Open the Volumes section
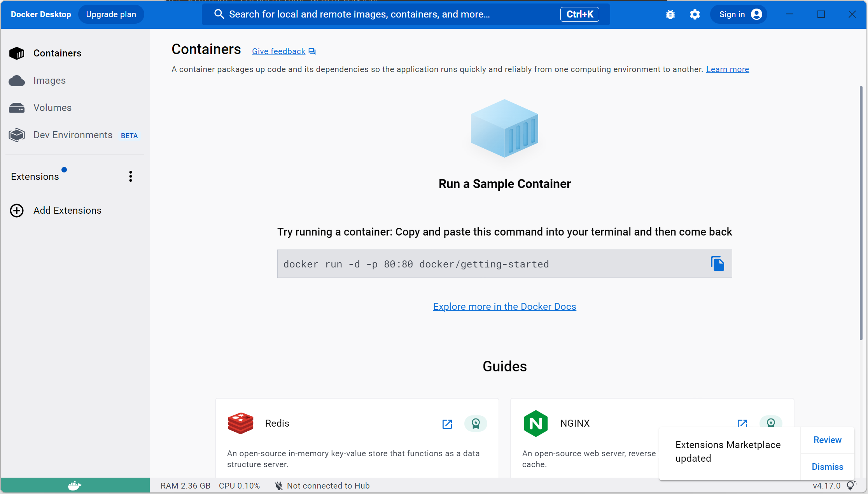The width and height of the screenshot is (868, 494). click(17, 107)
